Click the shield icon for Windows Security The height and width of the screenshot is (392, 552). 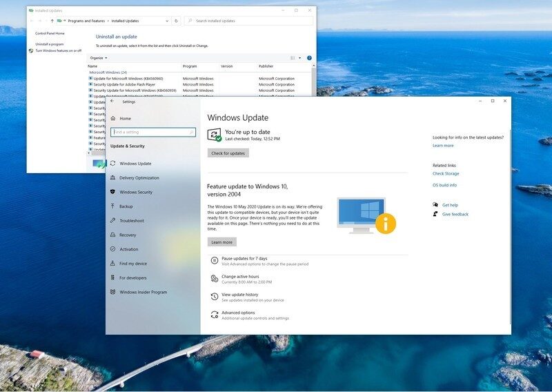tap(112, 192)
